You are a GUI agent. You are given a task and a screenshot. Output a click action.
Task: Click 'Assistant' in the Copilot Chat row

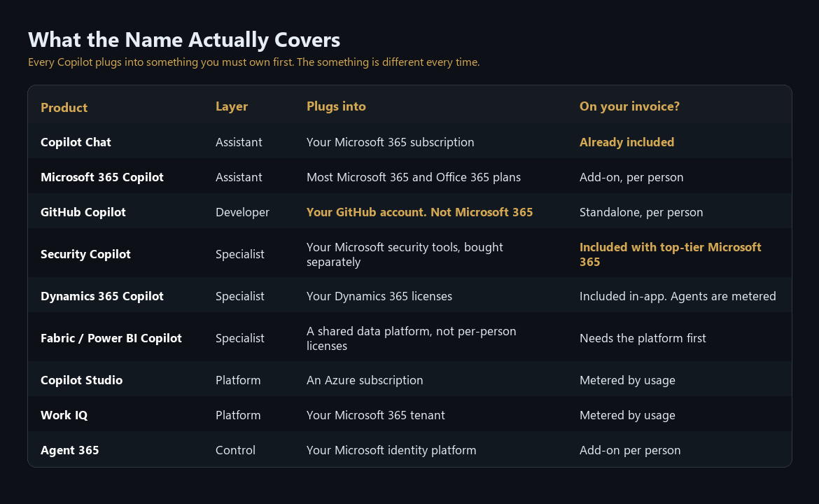point(239,142)
